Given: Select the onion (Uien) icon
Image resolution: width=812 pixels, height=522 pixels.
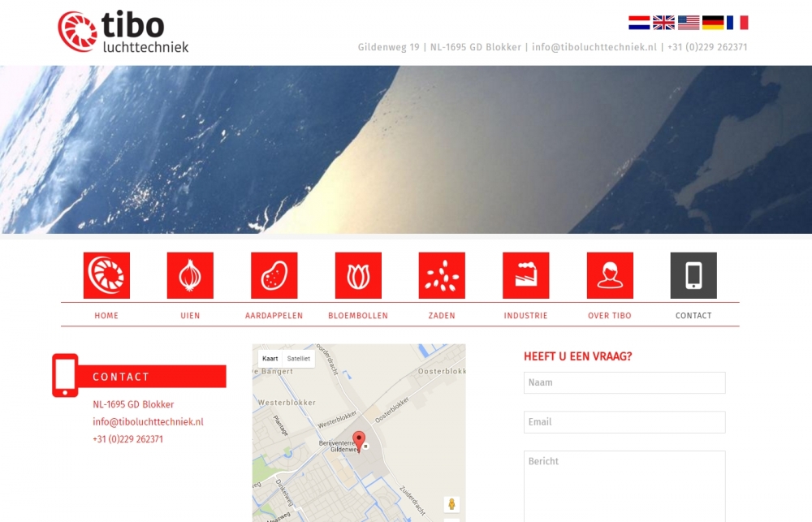Looking at the screenshot, I should click(x=190, y=275).
